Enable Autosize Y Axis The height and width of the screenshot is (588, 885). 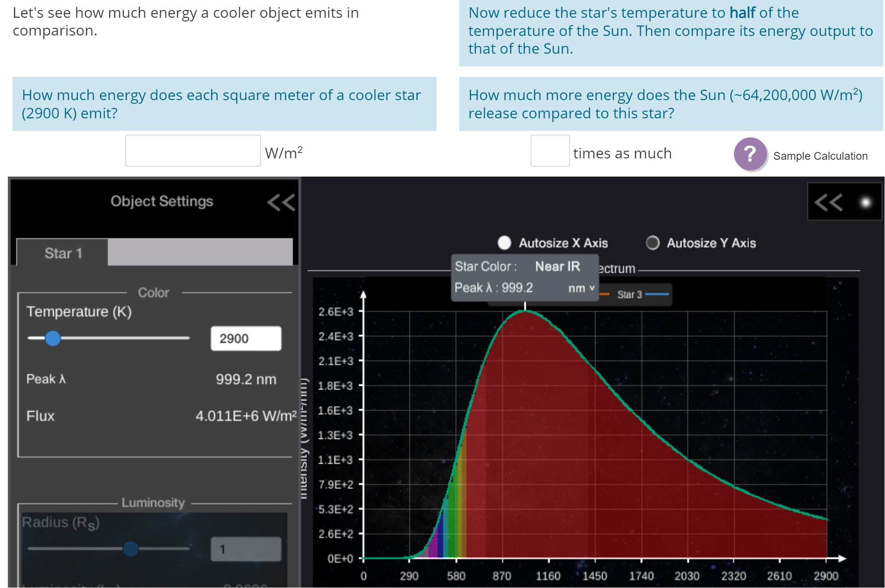653,243
